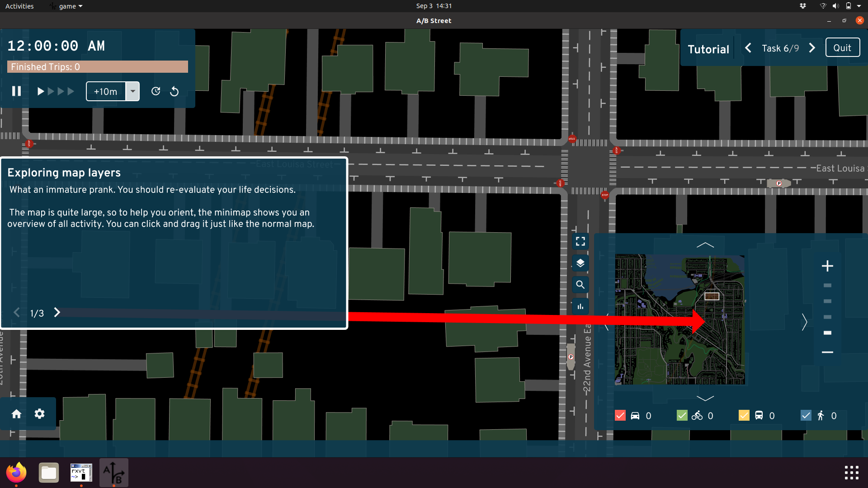Image resolution: width=868 pixels, height=488 pixels.
Task: Click the home icon
Action: [x=17, y=414]
